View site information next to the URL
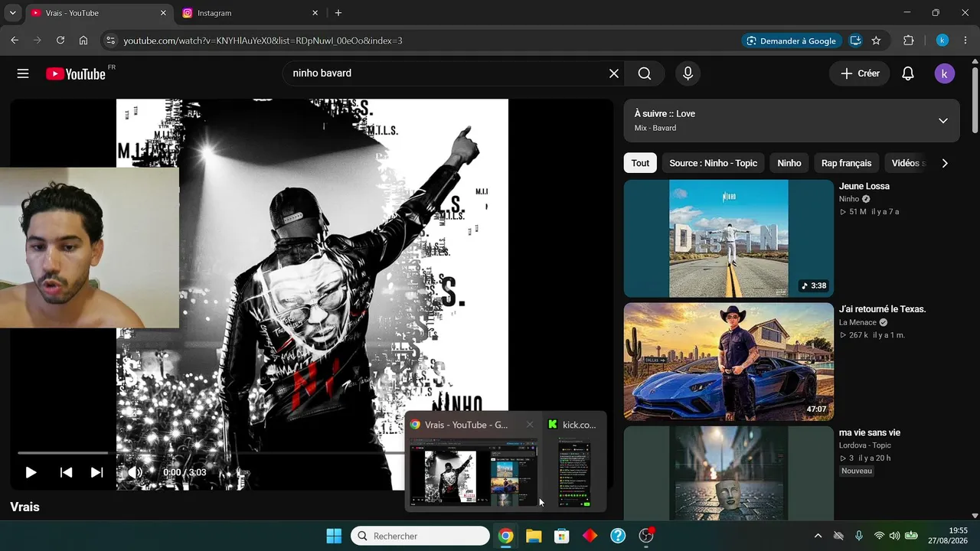 (x=110, y=41)
